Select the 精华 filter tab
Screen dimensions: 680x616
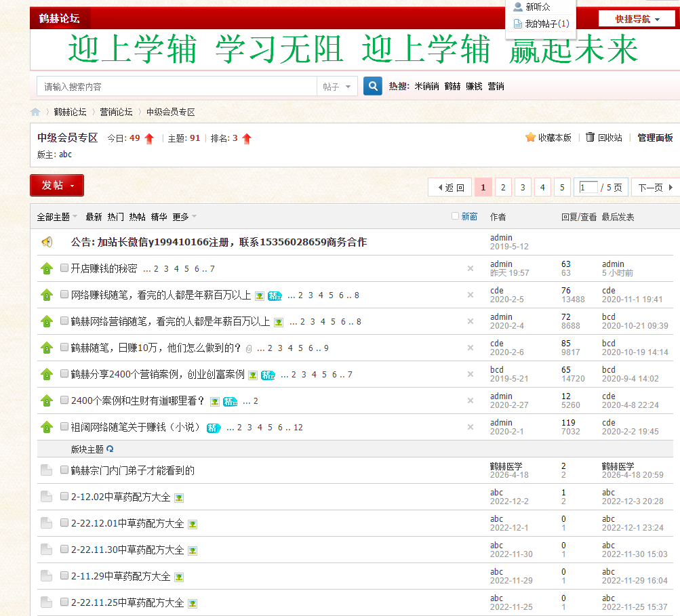click(x=159, y=217)
